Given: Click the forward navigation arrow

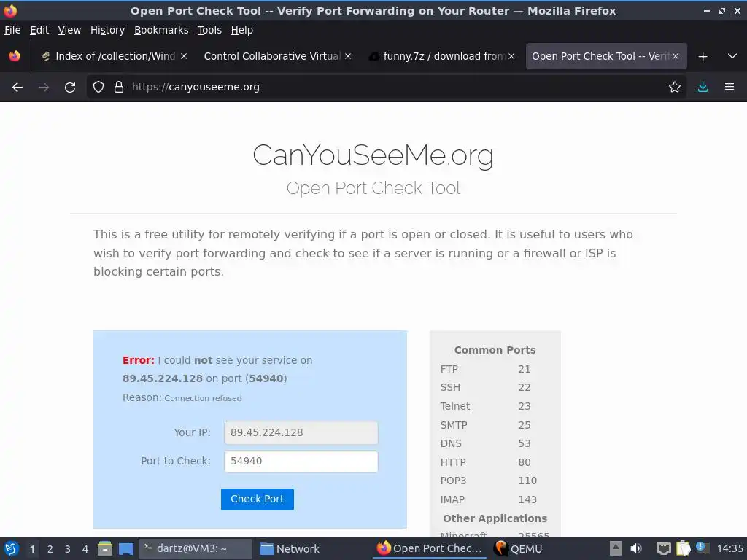Looking at the screenshot, I should pos(44,87).
